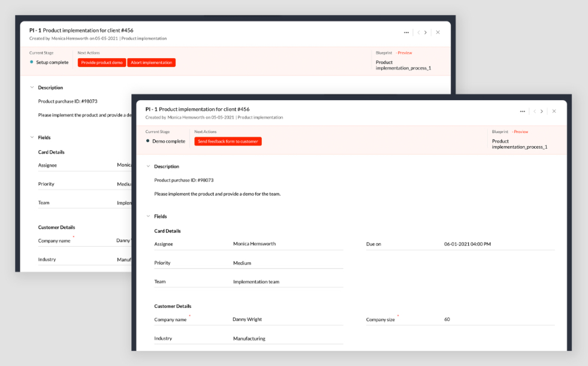Click the Provide product demo button
The image size is (588, 366).
[101, 62]
